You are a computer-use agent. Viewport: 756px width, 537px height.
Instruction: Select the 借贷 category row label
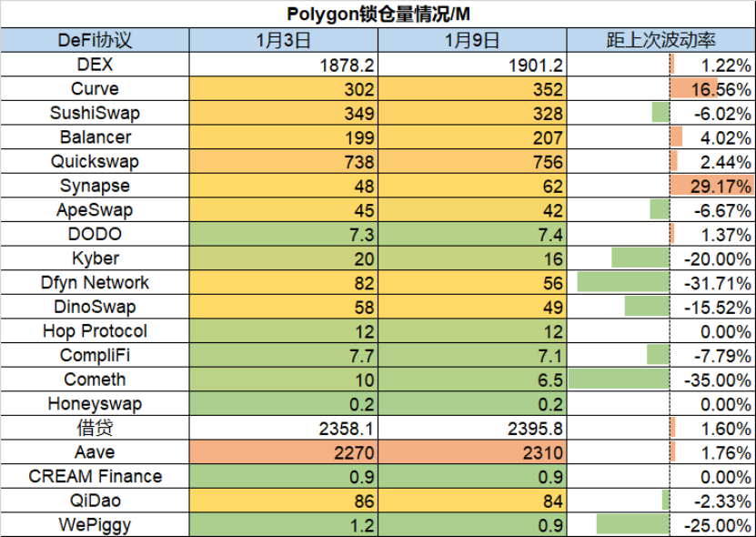[x=95, y=428]
